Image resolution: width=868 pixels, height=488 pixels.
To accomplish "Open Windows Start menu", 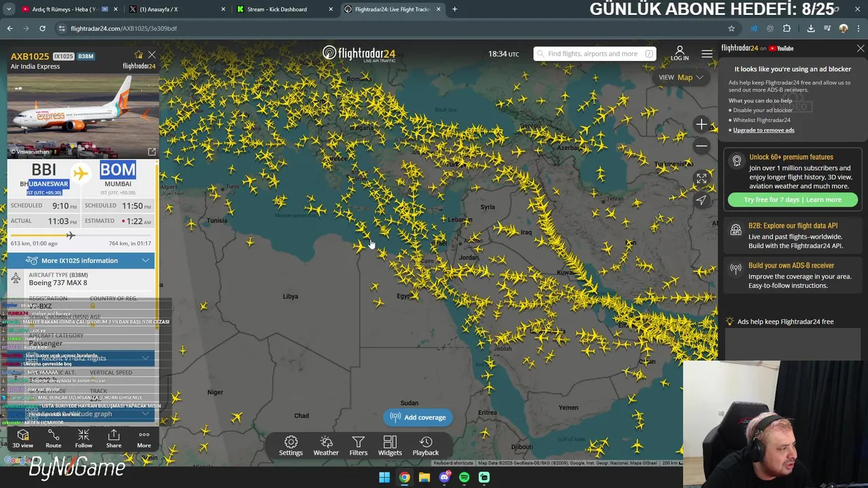I will pos(384,477).
